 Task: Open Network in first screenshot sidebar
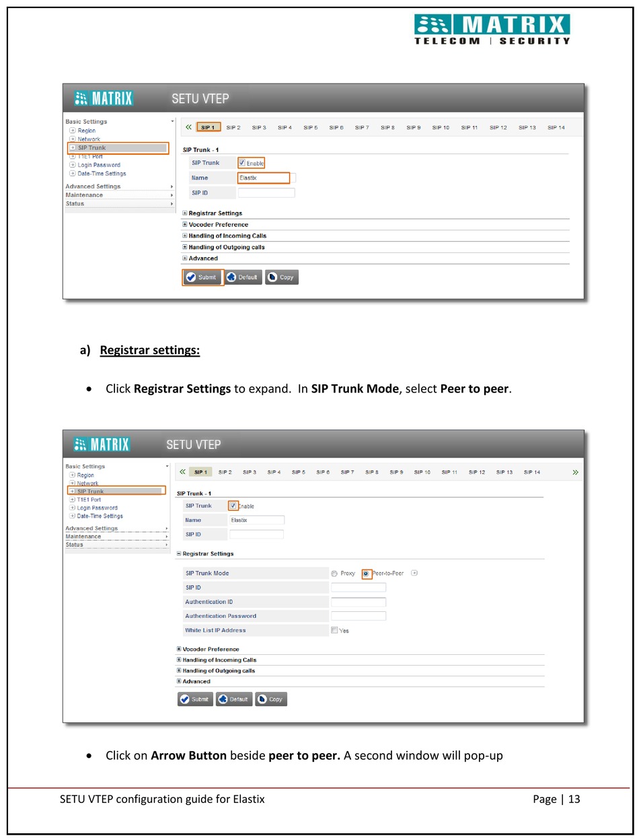(88, 139)
